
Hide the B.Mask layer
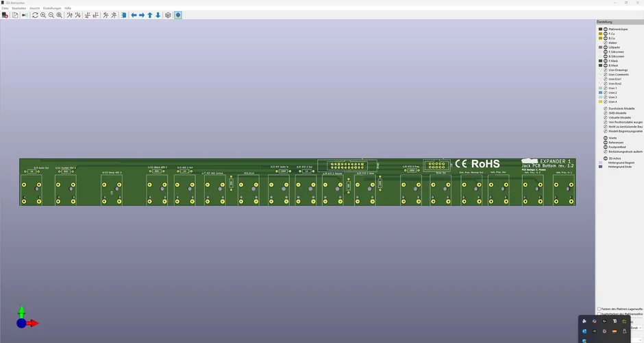606,65
